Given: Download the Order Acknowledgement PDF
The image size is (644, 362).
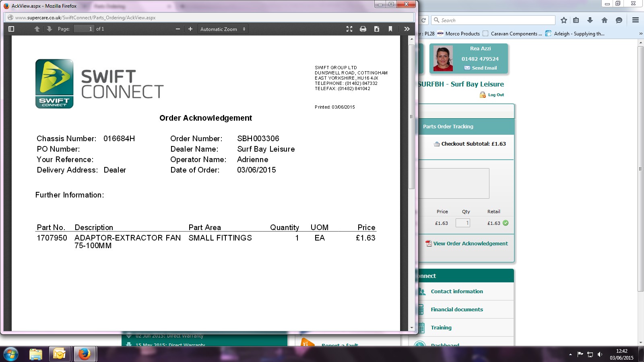Looking at the screenshot, I should pos(377,29).
